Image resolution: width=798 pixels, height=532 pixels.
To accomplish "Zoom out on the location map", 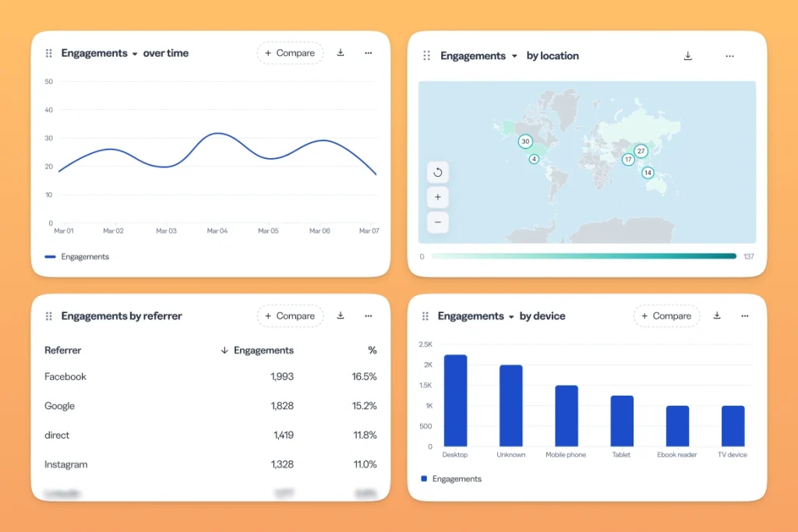I will pos(438,222).
